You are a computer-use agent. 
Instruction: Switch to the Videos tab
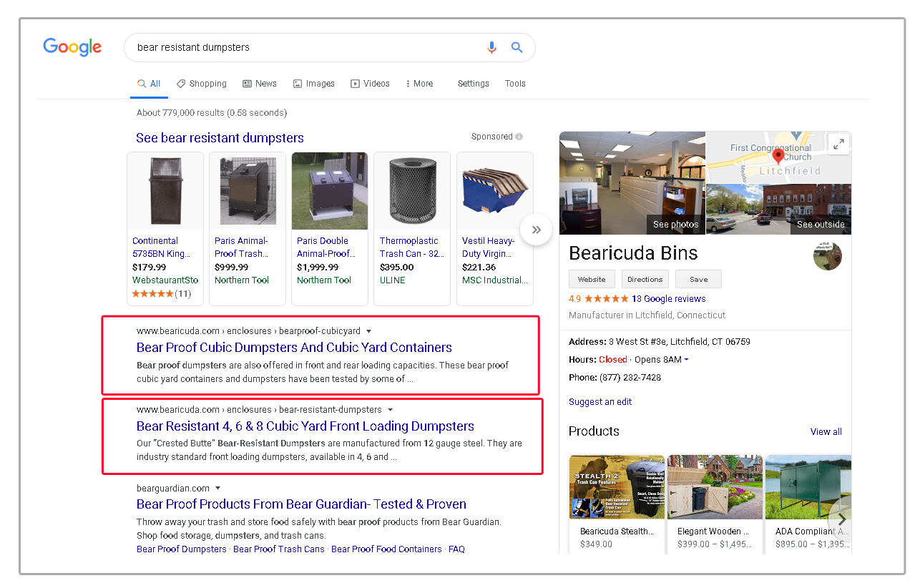(370, 84)
